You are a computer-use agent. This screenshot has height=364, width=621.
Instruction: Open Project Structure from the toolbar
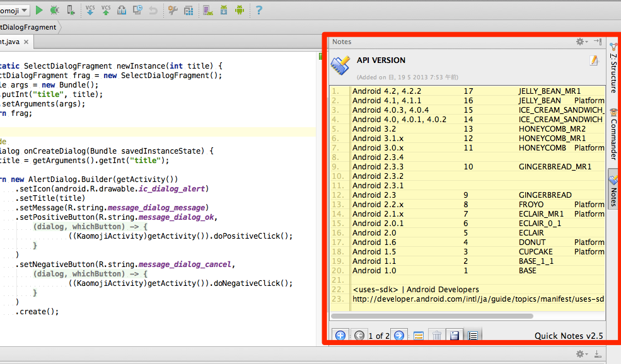pyautogui.click(x=189, y=10)
